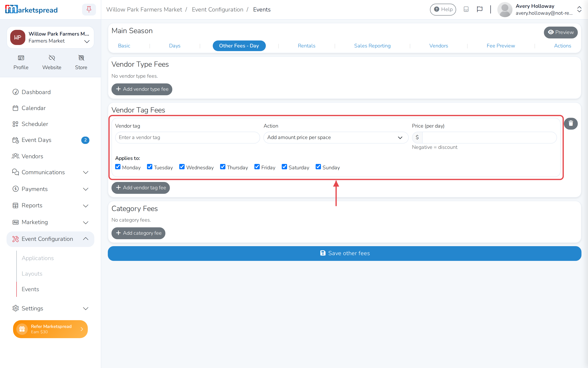This screenshot has width=588, height=368.
Task: Expand the Payments menu
Action: (50, 189)
